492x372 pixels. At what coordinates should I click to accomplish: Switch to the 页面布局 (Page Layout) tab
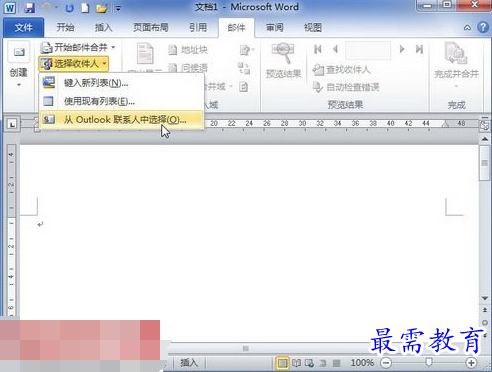pos(151,27)
